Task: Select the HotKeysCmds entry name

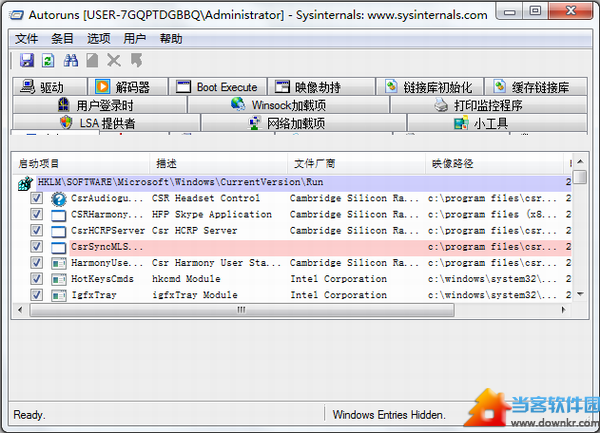Action: [x=103, y=279]
